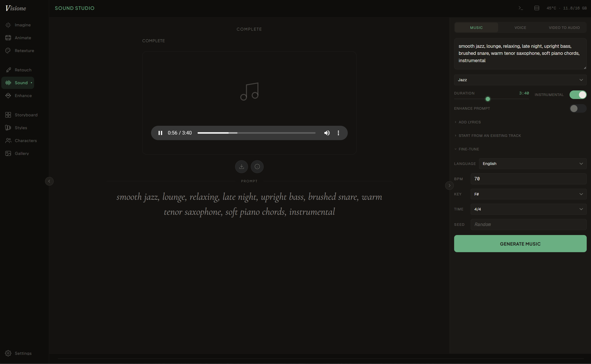
Task: Show info for the generated track
Action: (257, 167)
